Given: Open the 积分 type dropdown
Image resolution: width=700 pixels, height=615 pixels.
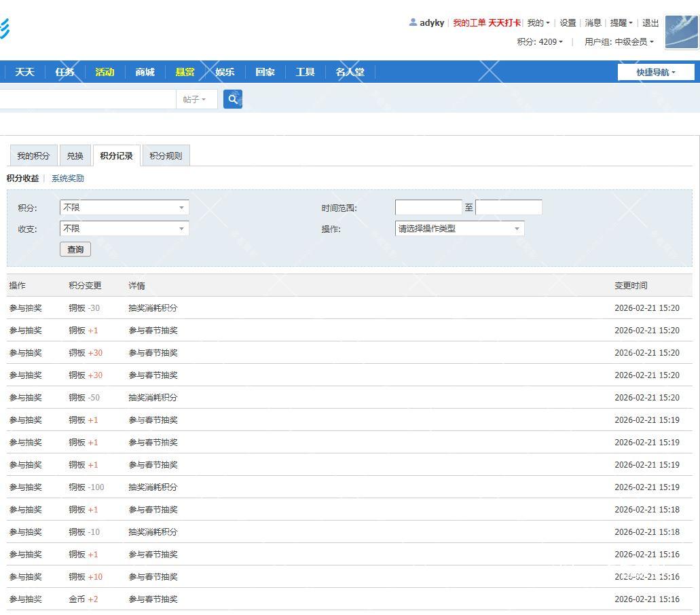Looking at the screenshot, I should pos(124,208).
